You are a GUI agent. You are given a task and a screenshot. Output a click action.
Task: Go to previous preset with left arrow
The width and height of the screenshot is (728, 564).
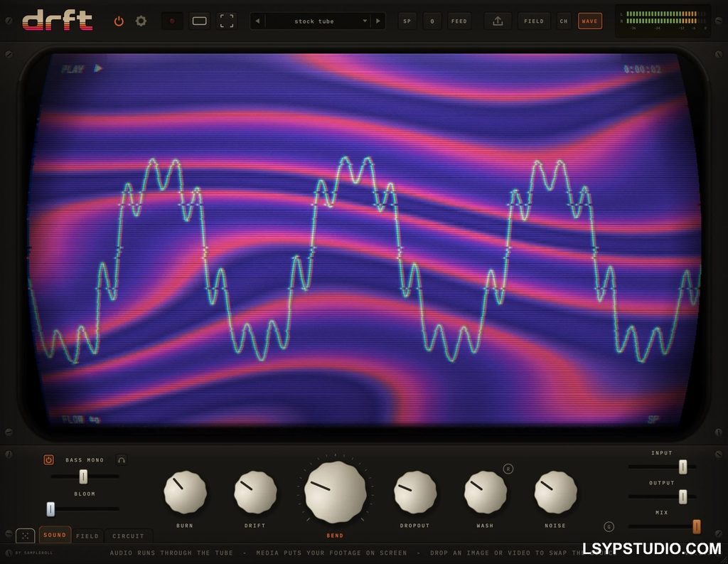coord(257,21)
